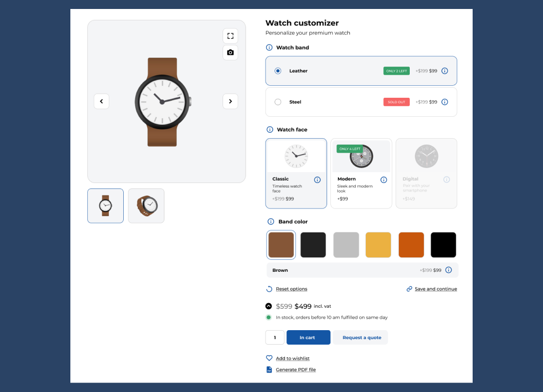543x392 pixels.
Task: Click heart icon to add to wishlist
Action: click(x=269, y=358)
